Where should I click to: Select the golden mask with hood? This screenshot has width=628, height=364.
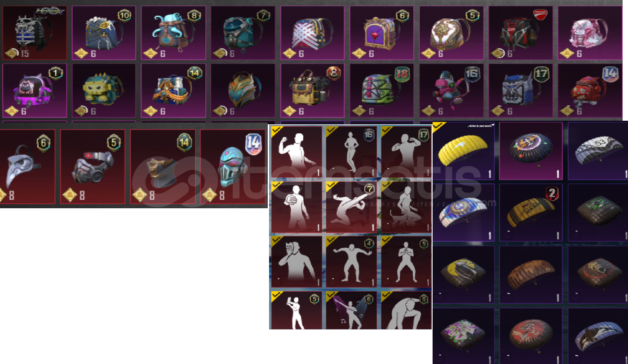[163, 167]
